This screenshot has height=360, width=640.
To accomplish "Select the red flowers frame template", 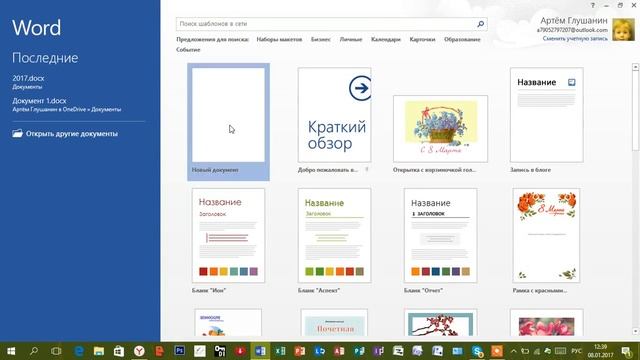I will (x=546, y=236).
